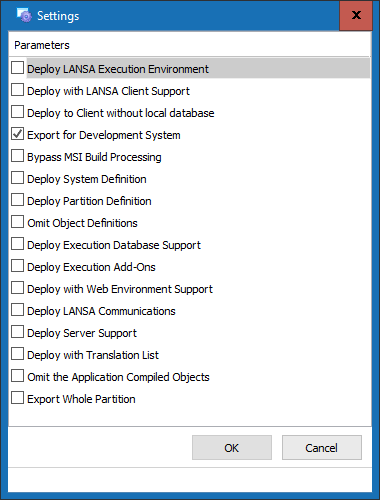Viewport: 380px width, 500px height.
Task: Select Omit Object Definitions checkbox
Action: coord(17,222)
